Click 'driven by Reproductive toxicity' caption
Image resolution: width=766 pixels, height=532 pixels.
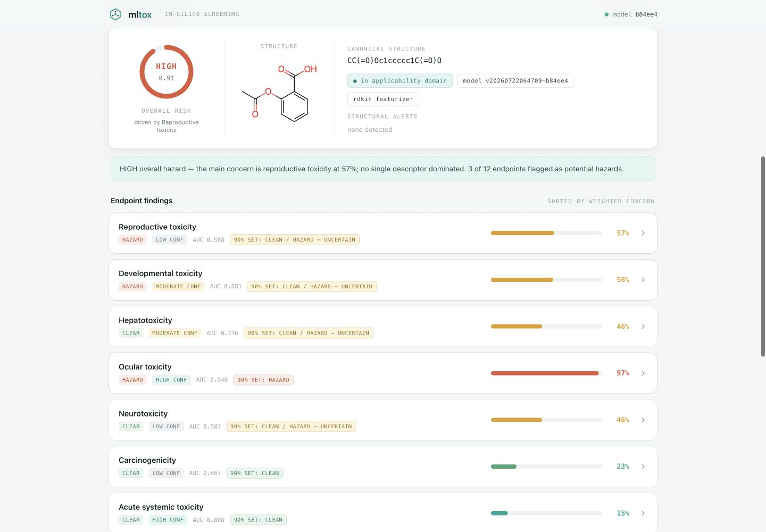point(166,126)
